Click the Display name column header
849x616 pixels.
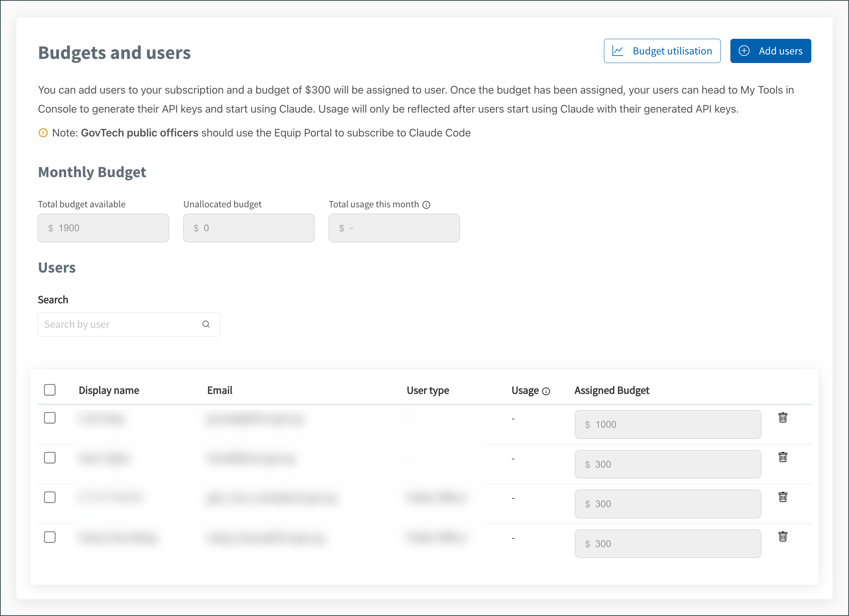coord(109,390)
